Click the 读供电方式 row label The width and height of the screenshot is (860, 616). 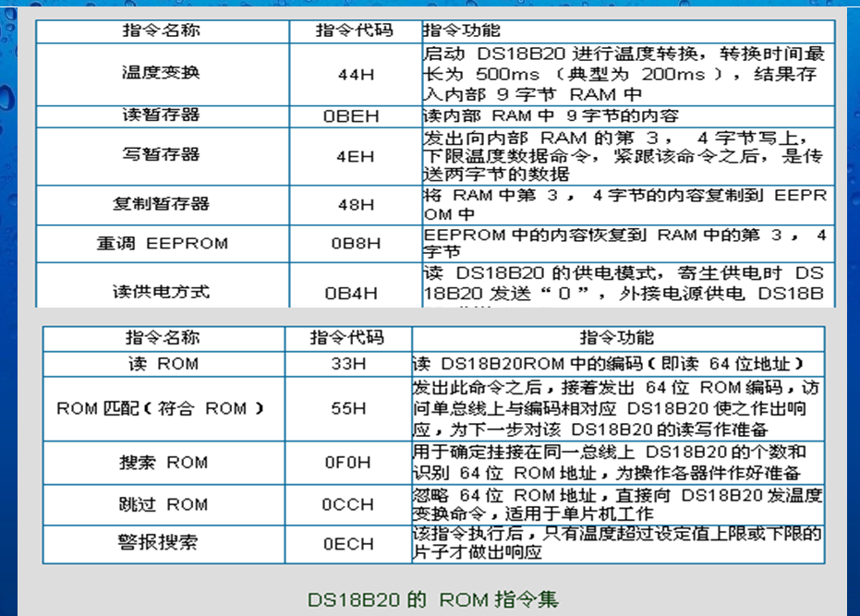click(161, 290)
